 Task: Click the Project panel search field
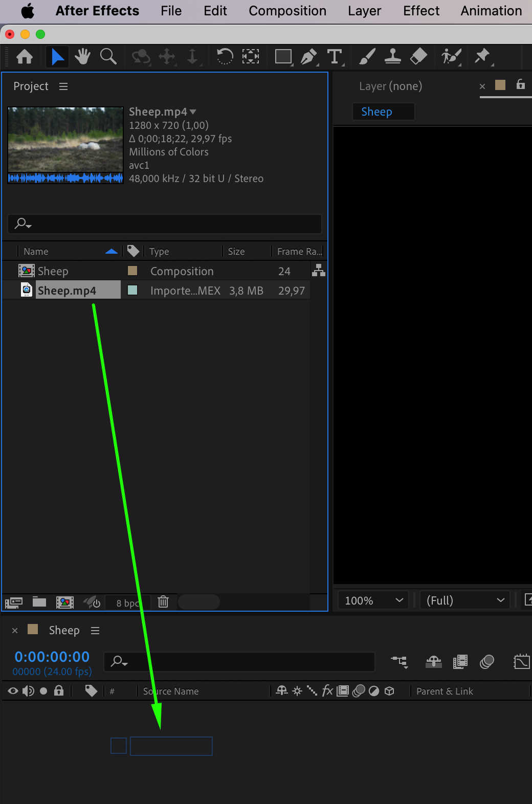tap(165, 224)
